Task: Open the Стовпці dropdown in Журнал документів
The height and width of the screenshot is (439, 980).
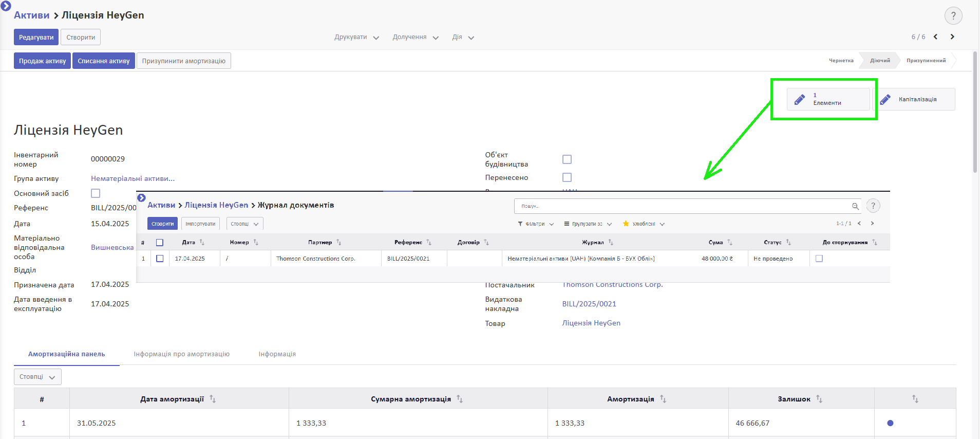Action: tap(245, 224)
